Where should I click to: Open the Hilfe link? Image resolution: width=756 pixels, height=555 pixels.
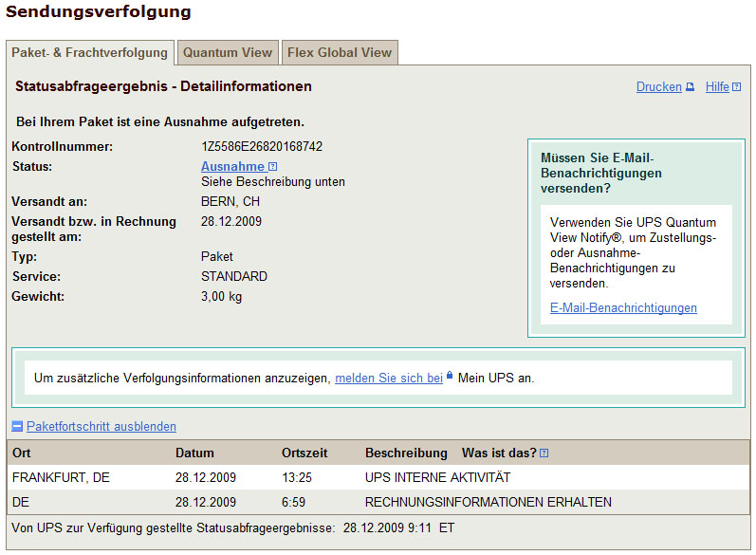point(717,86)
